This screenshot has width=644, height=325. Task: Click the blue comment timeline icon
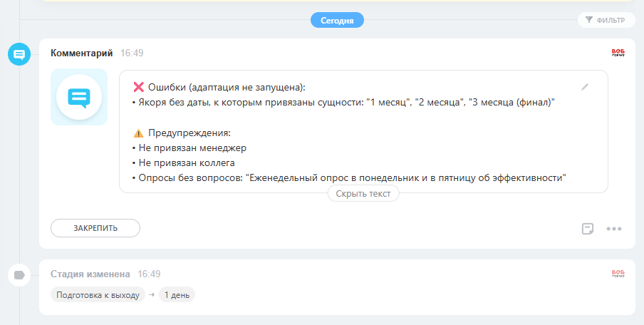[x=19, y=54]
